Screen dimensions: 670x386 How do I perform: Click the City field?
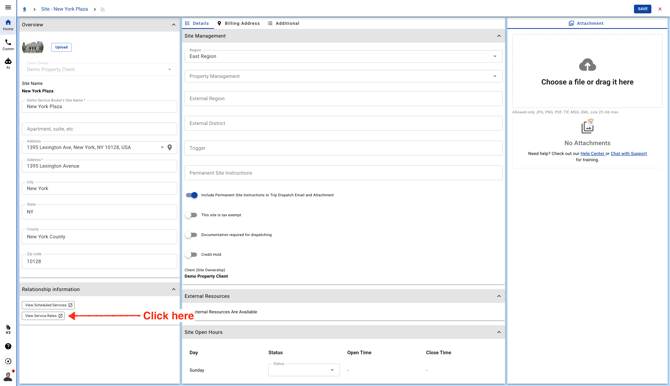coord(99,188)
